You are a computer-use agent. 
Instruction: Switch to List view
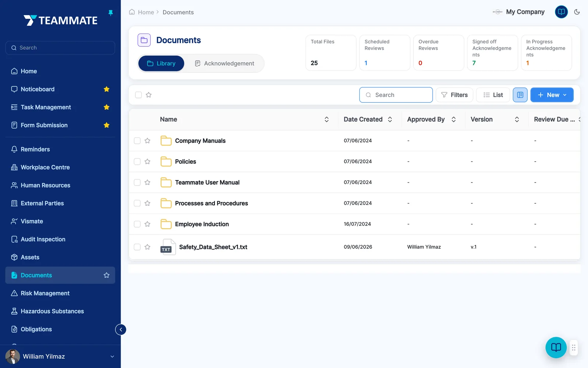(x=493, y=95)
